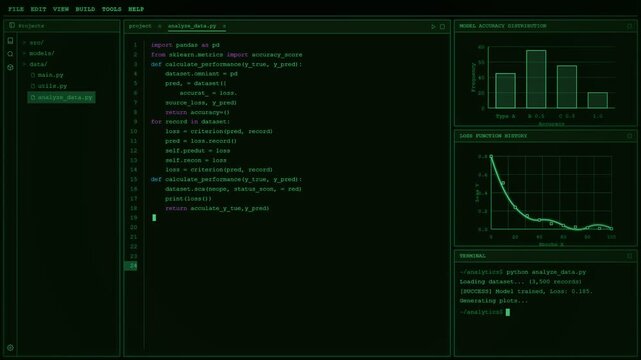Screen dimensions: 641x360
Task: Click 'self.recon = loss' code line
Action: pyautogui.click(x=196, y=160)
